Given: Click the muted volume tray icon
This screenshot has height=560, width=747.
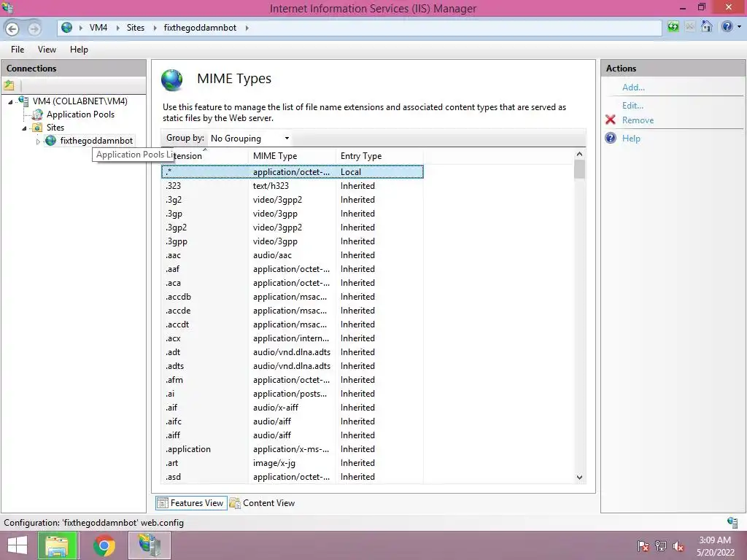Looking at the screenshot, I should pyautogui.click(x=678, y=546).
